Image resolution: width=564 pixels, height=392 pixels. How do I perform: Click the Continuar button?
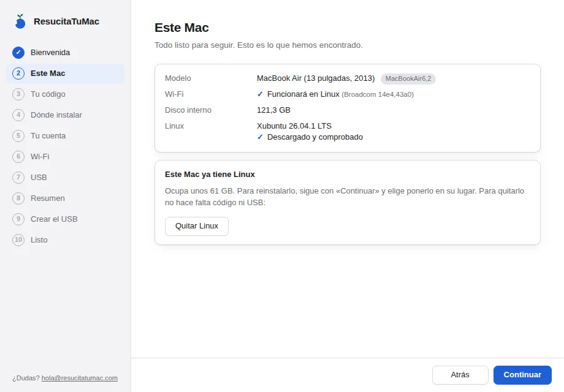[522, 375]
